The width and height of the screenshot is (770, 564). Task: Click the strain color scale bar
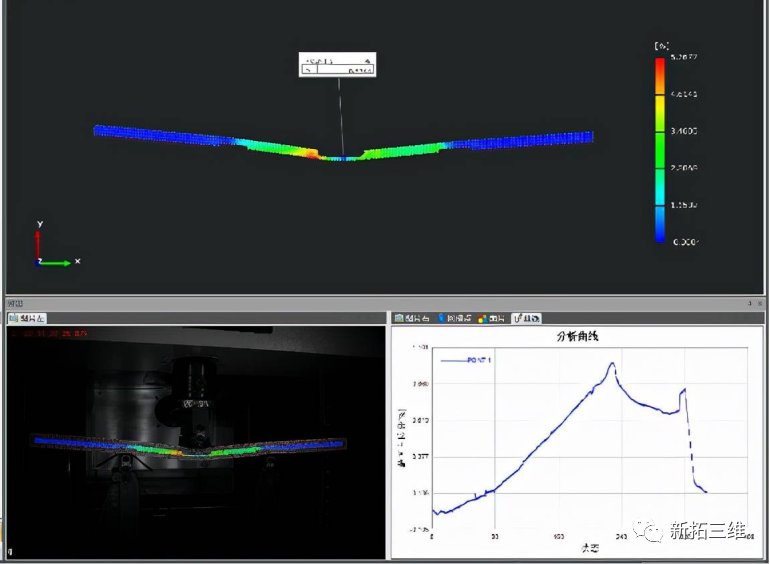(660, 150)
